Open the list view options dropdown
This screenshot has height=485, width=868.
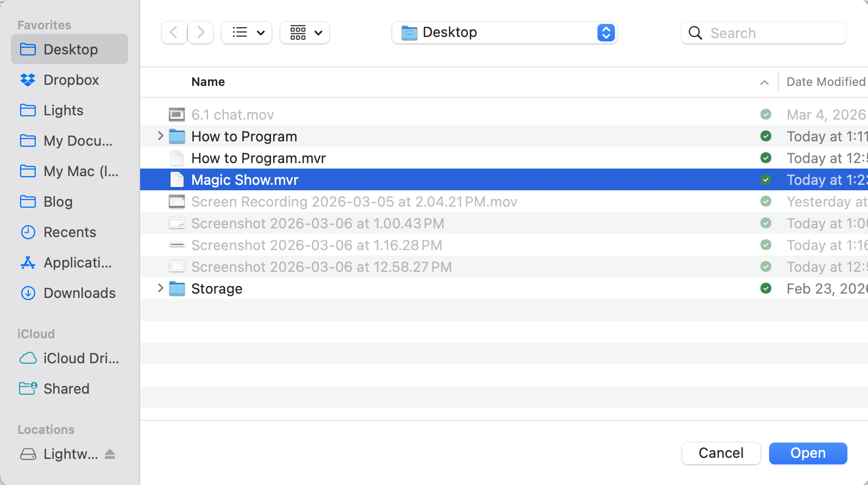(247, 33)
